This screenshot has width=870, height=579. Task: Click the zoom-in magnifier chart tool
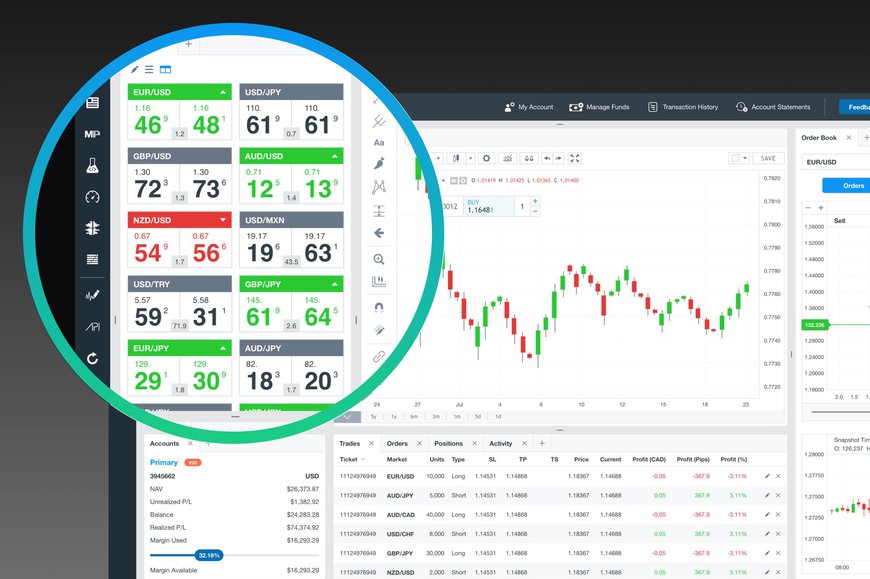point(379,259)
